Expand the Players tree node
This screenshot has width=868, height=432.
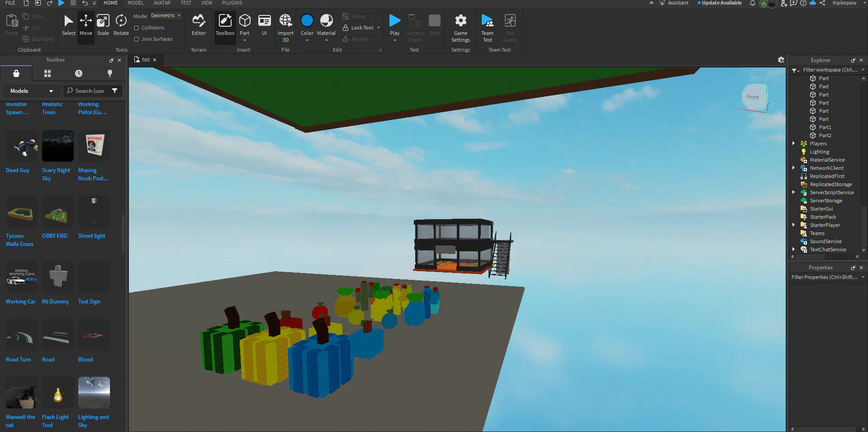coord(793,144)
